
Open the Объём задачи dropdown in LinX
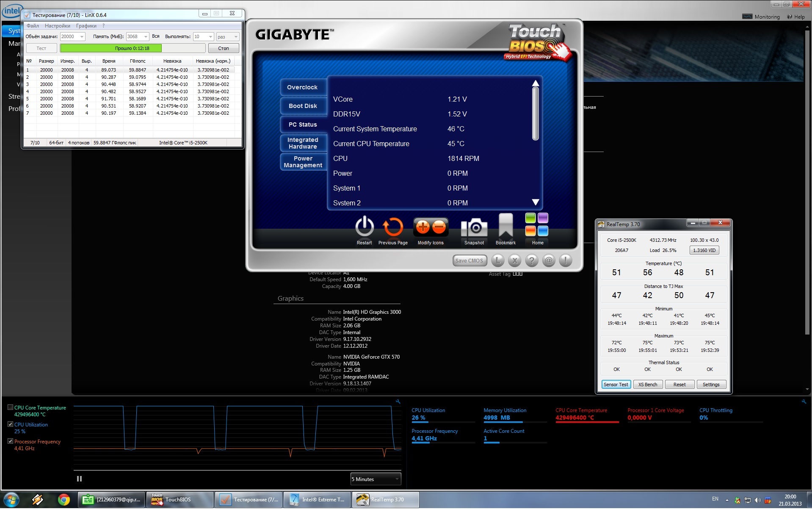(73, 37)
